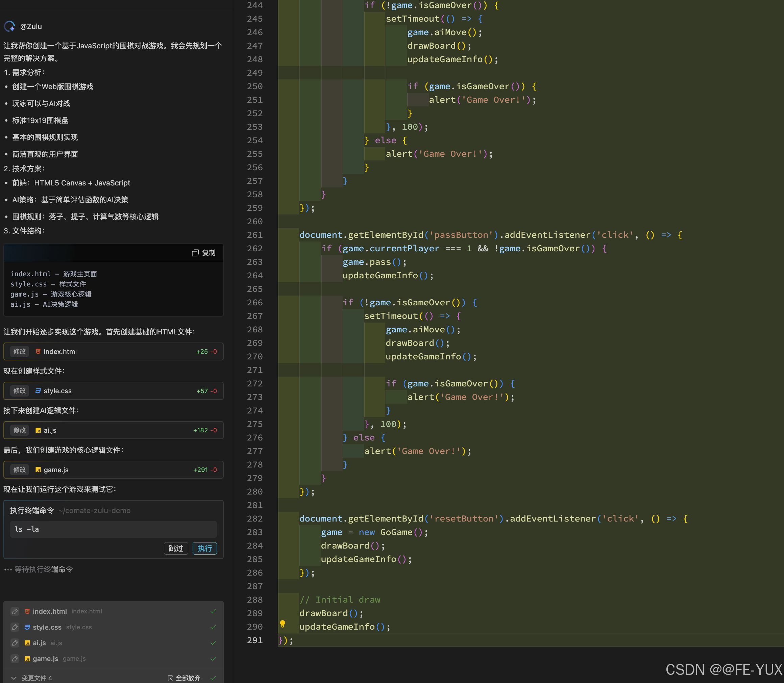Click line number 291 in the gutter
The height and width of the screenshot is (683, 784).
[254, 640]
